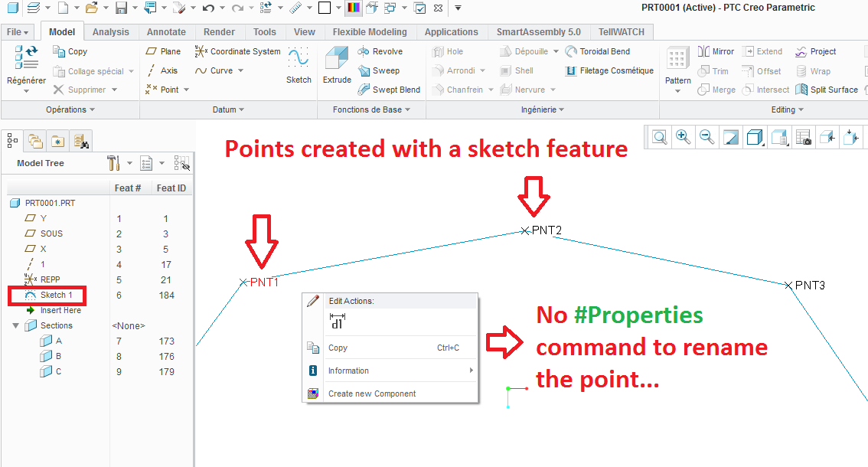Select the Sketch tool in Datum group
The height and width of the screenshot is (467, 868).
(x=299, y=65)
